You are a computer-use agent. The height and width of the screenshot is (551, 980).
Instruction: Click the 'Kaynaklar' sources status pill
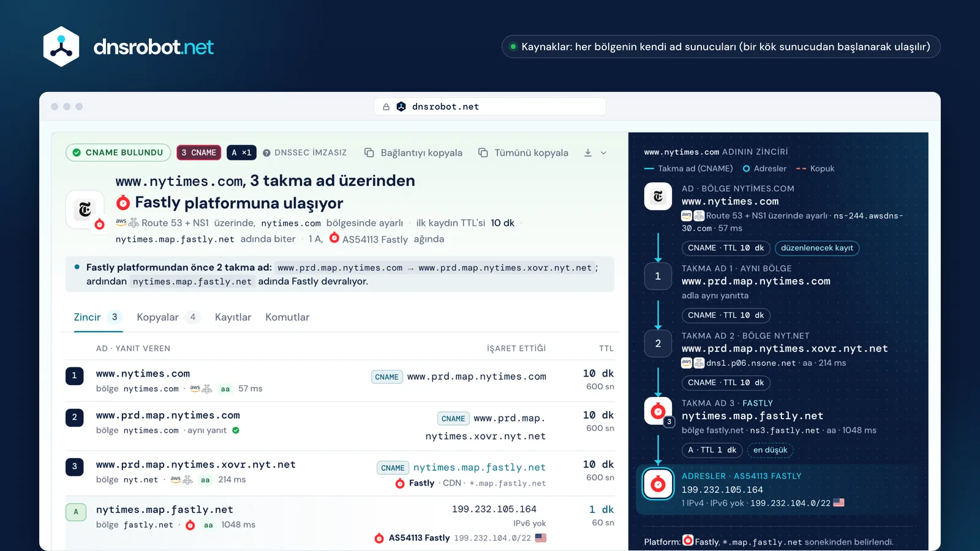(720, 47)
